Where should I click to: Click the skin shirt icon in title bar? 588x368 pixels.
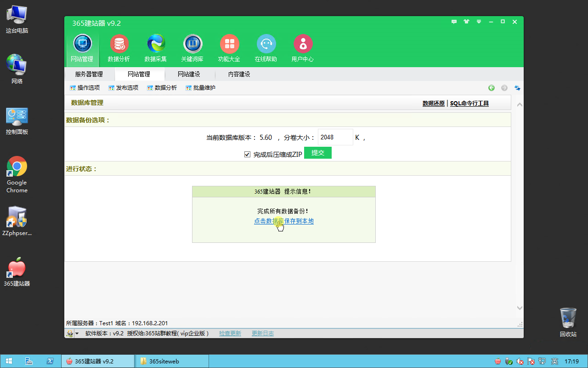pos(467,22)
